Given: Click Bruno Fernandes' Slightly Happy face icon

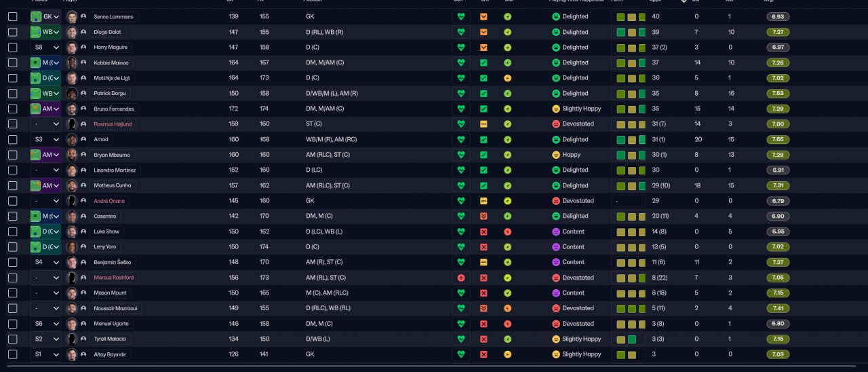Looking at the screenshot, I should (x=556, y=109).
